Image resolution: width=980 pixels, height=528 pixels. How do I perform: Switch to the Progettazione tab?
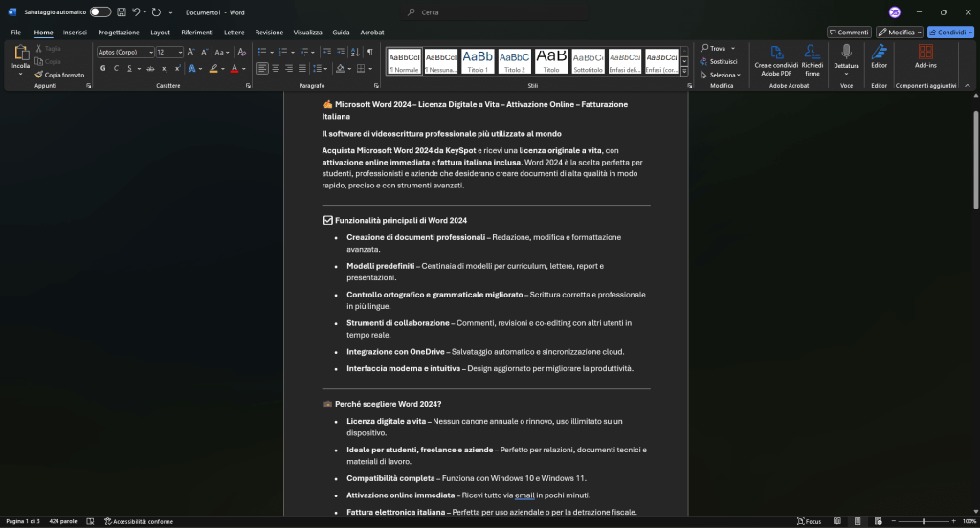pyautogui.click(x=118, y=32)
